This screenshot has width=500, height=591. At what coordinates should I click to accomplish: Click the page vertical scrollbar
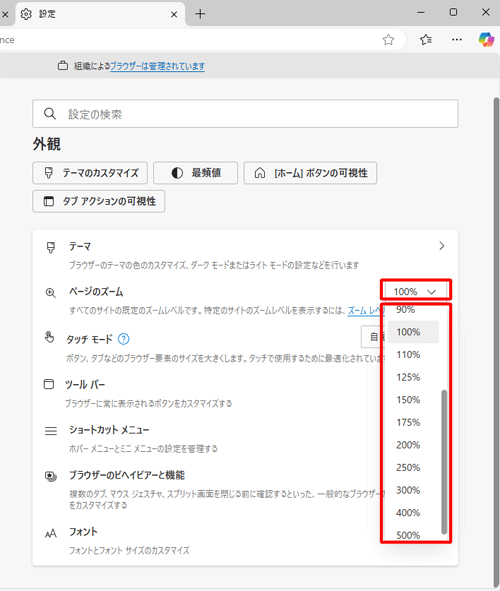(496, 341)
